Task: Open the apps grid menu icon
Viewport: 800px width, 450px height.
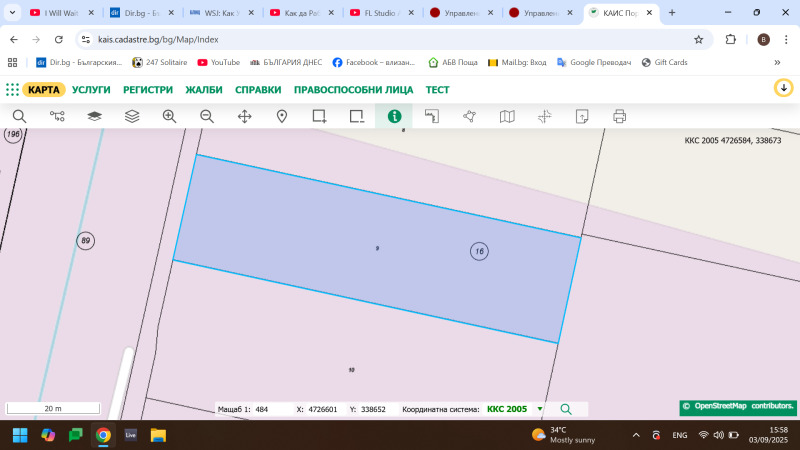Action: tap(12, 89)
